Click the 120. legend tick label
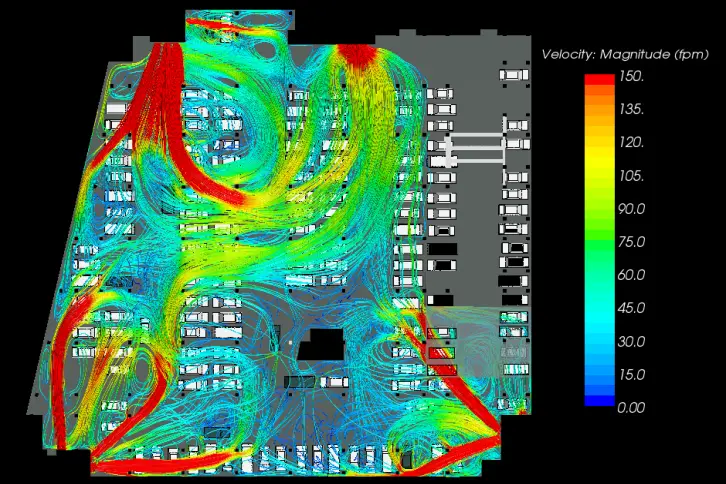Screen dimensions: 726x484 pyautogui.click(x=632, y=143)
